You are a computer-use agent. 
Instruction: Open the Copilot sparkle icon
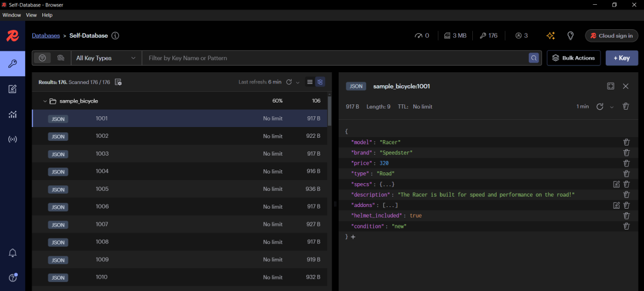(x=550, y=36)
